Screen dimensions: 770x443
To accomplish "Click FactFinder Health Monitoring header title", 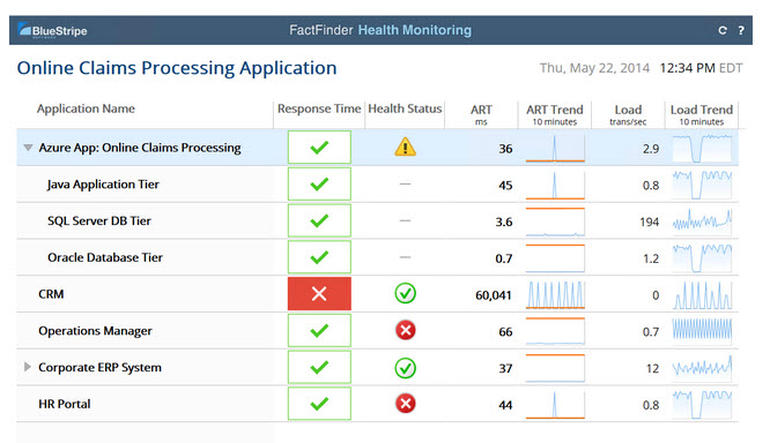I will coord(380,30).
